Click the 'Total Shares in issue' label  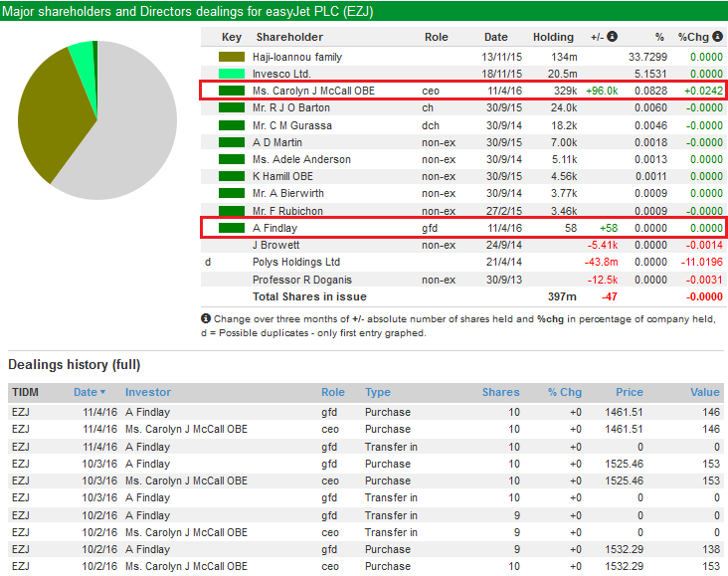point(309,296)
